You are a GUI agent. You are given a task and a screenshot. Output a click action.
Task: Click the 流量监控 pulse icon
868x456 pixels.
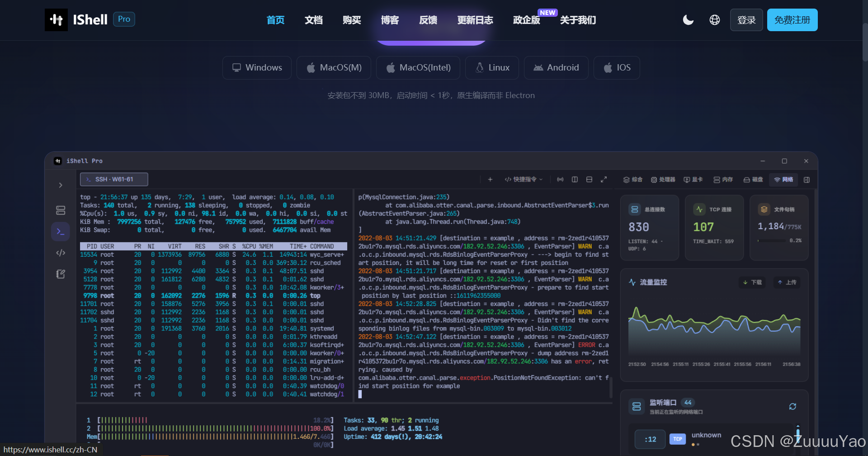click(632, 282)
